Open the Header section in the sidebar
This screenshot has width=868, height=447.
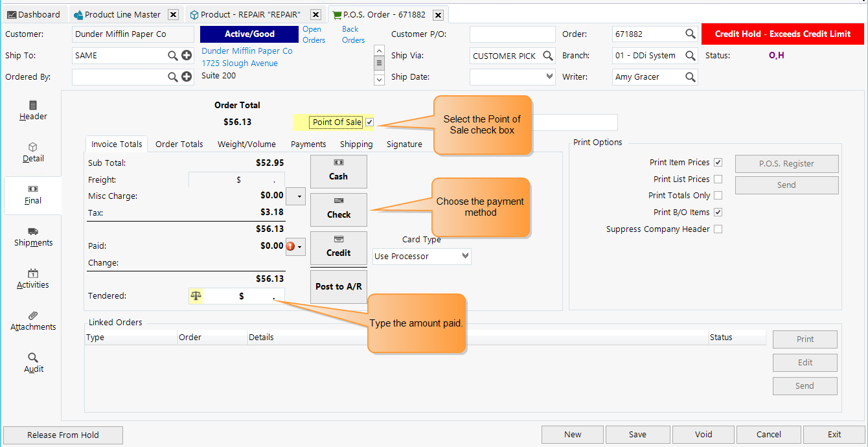[32, 111]
